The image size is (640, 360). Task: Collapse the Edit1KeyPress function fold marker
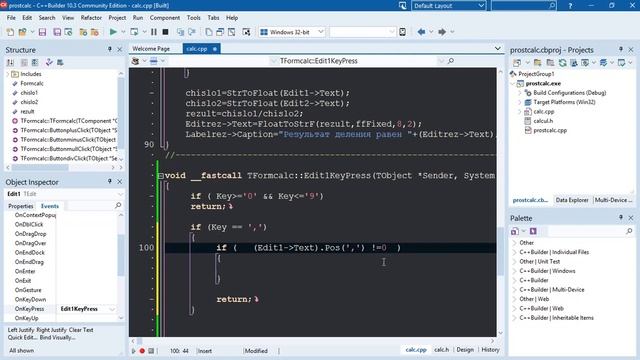[x=161, y=176]
